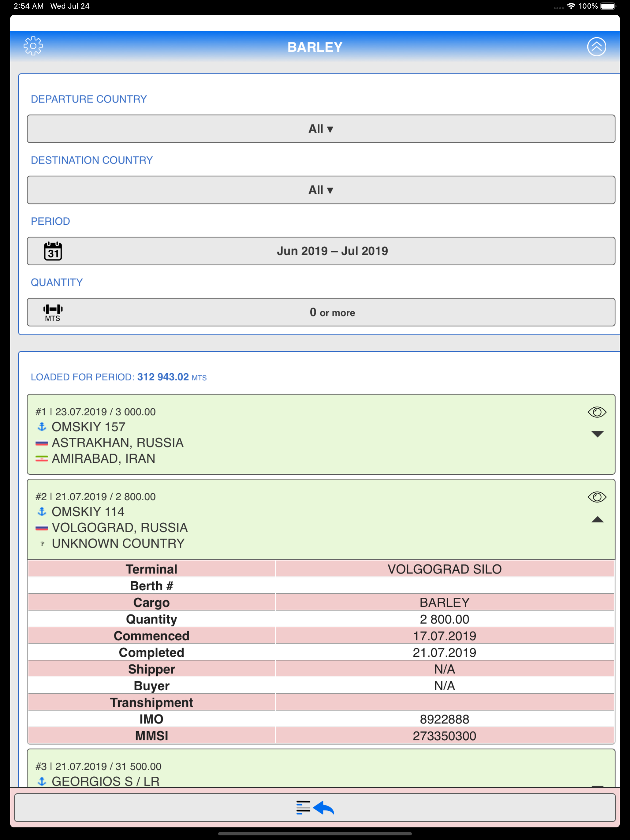This screenshot has width=630, height=840.
Task: Click Completed date 21.07.2019
Action: coord(445,653)
